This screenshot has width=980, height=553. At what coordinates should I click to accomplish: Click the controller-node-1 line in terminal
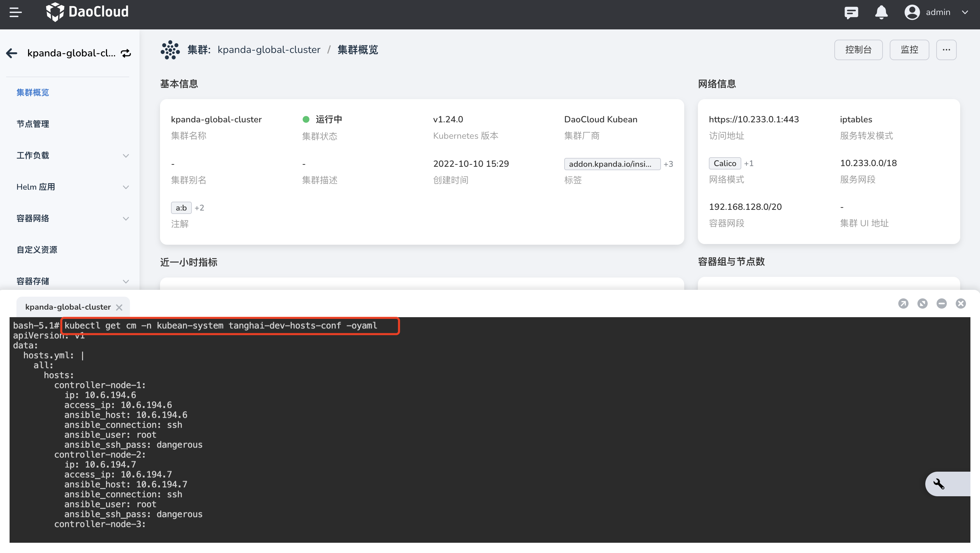pos(100,385)
